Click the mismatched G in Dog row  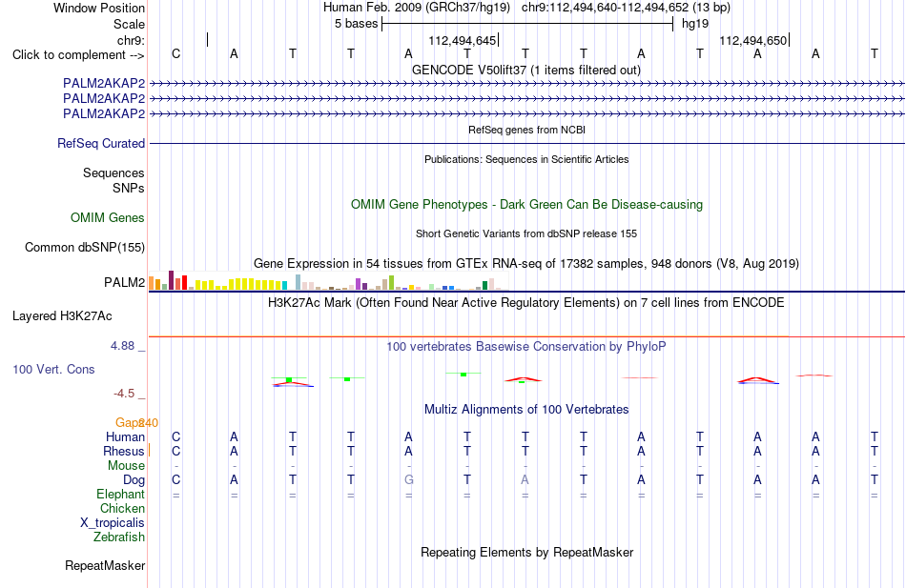[x=408, y=479]
